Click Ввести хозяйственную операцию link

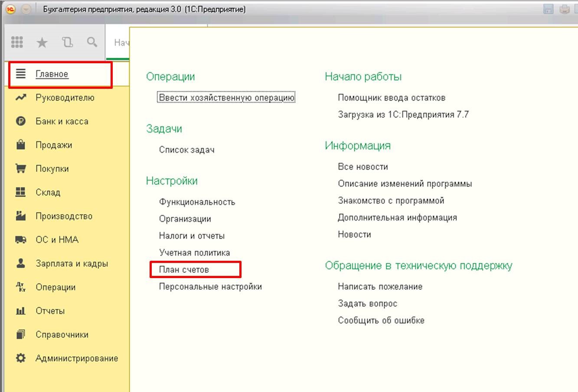pyautogui.click(x=227, y=97)
